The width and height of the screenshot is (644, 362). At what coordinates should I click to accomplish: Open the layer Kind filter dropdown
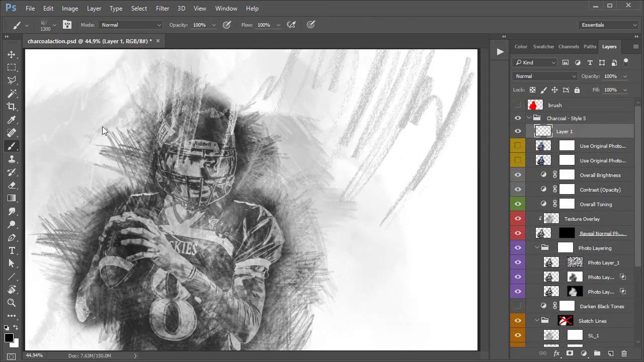(535, 62)
